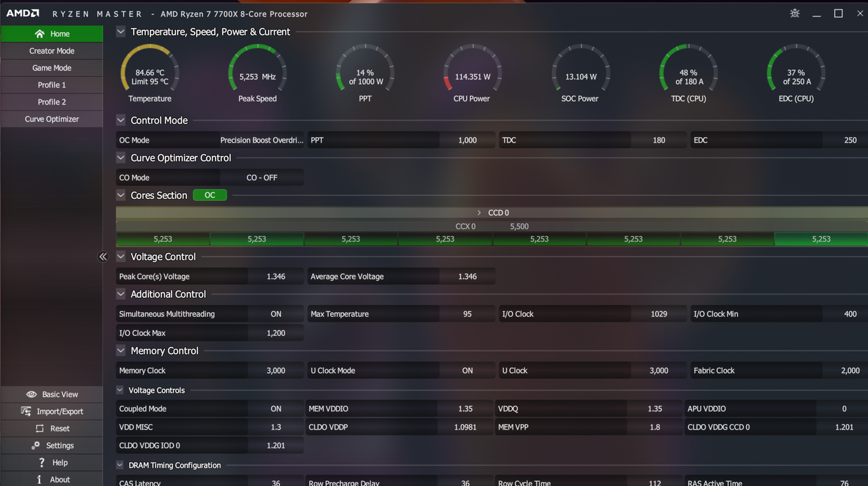The width and height of the screenshot is (868, 486).
Task: Toggle Coupled Mode ON value
Action: point(276,409)
